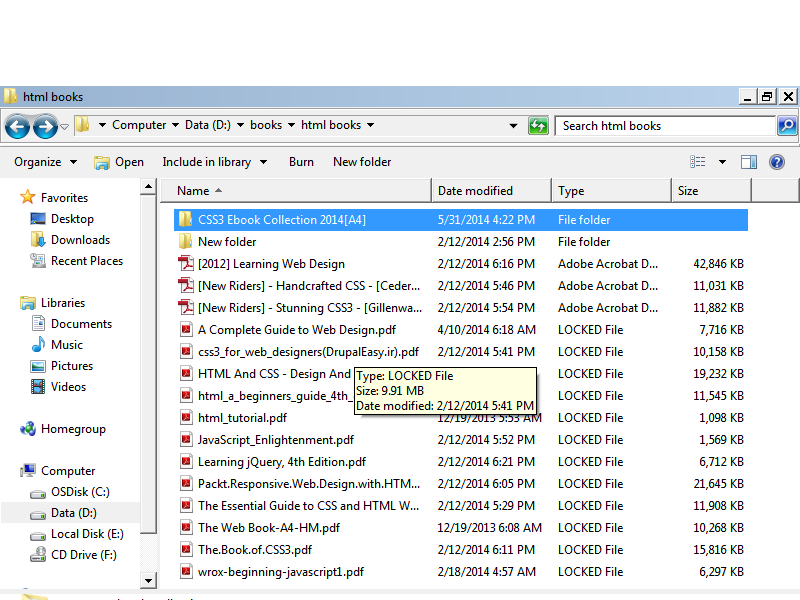Select Computer in navigation pane
The height and width of the screenshot is (600, 800).
(58, 470)
